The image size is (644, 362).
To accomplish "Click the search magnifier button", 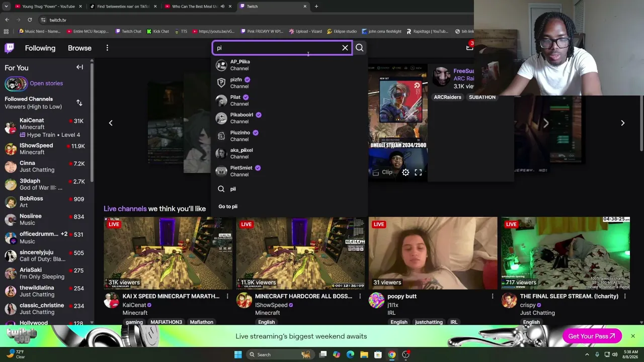I will [359, 48].
